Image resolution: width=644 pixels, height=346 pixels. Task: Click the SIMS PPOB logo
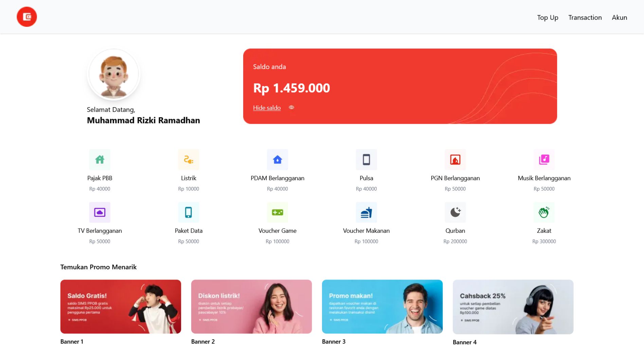[26, 17]
